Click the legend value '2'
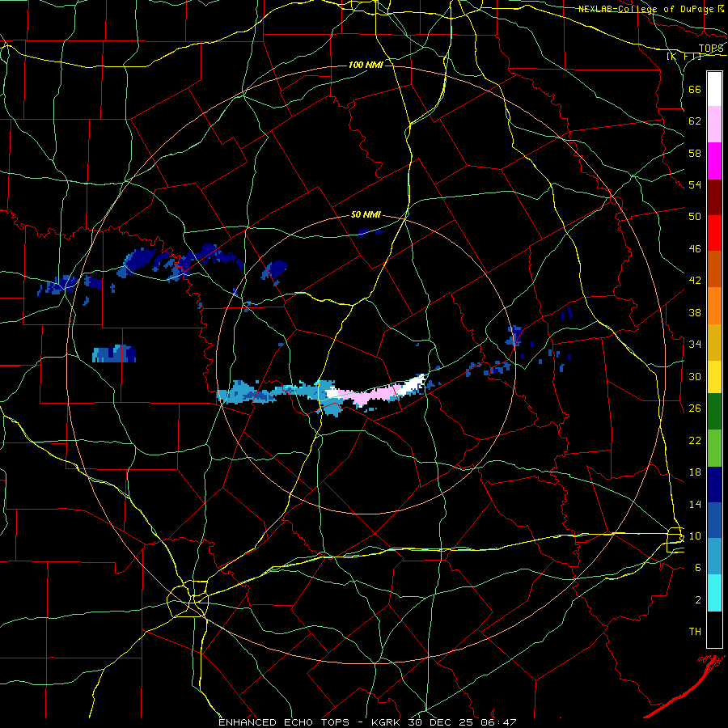This screenshot has height=728, width=728. tap(698, 600)
